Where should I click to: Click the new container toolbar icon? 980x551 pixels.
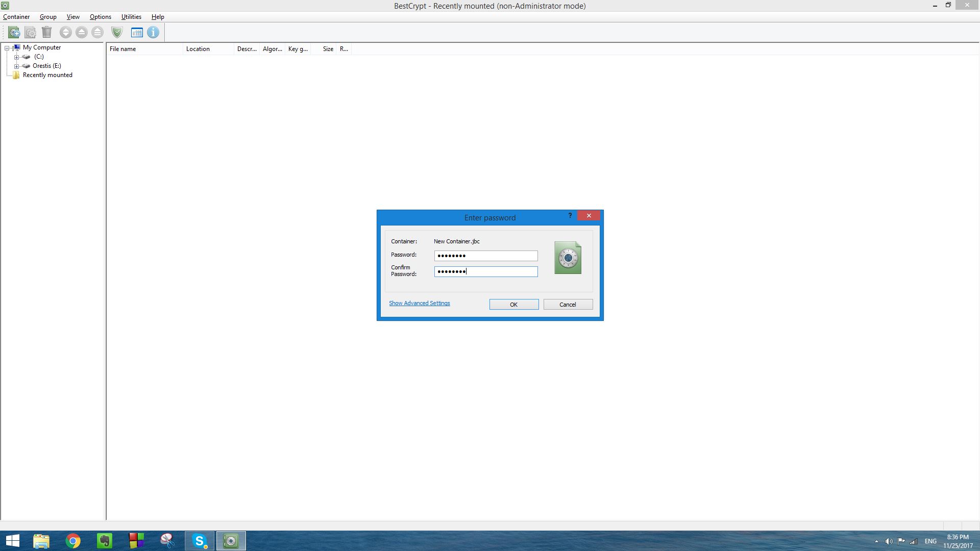coord(14,32)
